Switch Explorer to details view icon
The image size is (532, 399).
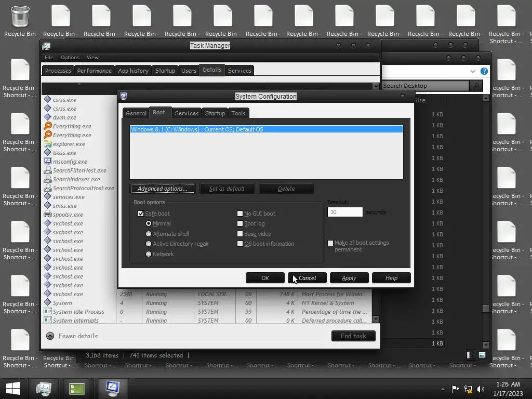click(471, 355)
